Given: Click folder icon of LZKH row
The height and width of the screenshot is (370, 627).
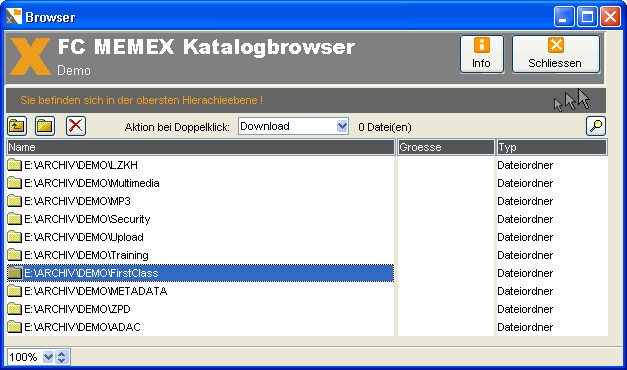Looking at the screenshot, I should pyautogui.click(x=14, y=165).
